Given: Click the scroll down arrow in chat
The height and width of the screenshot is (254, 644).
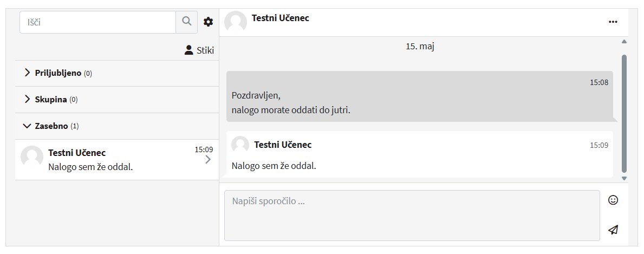Looking at the screenshot, I should click(x=624, y=178).
